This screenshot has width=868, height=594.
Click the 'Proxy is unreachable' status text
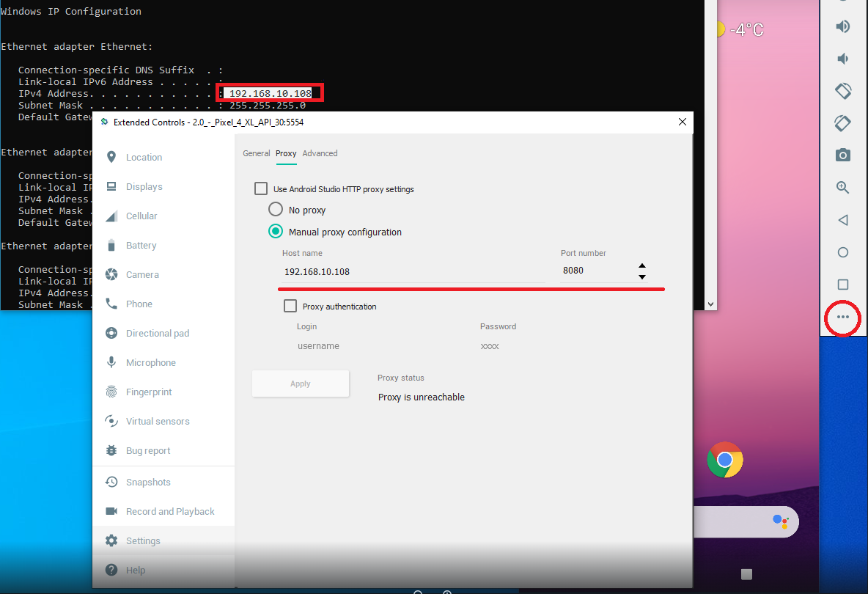(422, 397)
